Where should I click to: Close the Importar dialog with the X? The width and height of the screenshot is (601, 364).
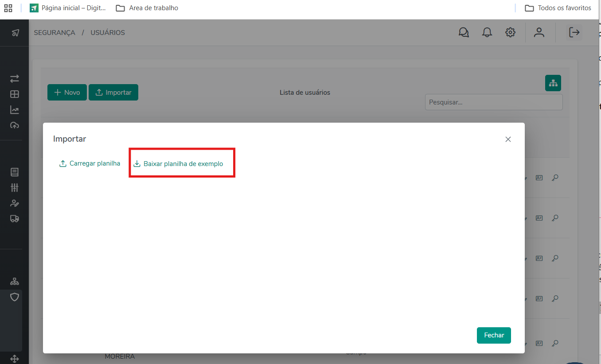tap(508, 139)
